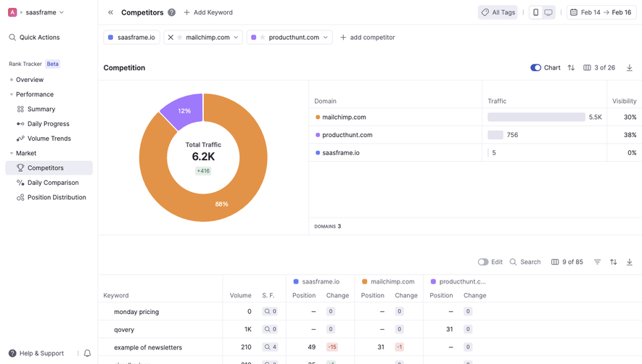Viewport: 642px width, 364px height.
Task: Switch to desktop device view
Action: tap(548, 12)
